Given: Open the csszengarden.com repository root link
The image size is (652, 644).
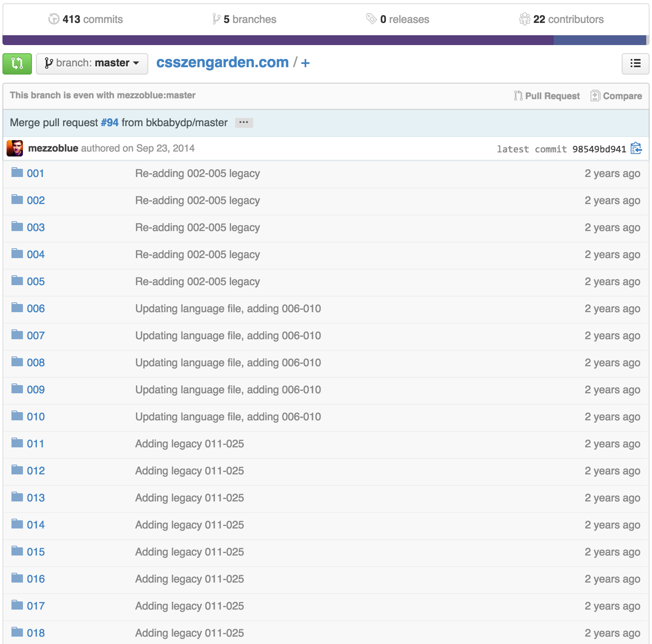Looking at the screenshot, I should [222, 62].
